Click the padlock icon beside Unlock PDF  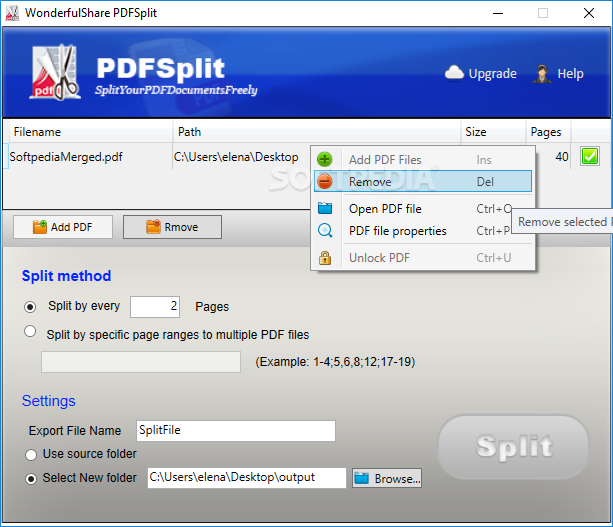325,258
